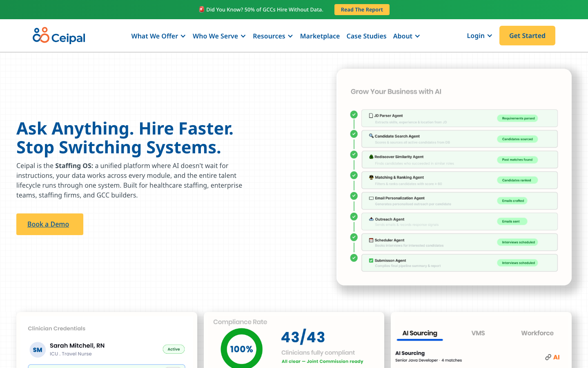Click the icon of Outreach Agent
The width and height of the screenshot is (588, 368).
click(371, 219)
